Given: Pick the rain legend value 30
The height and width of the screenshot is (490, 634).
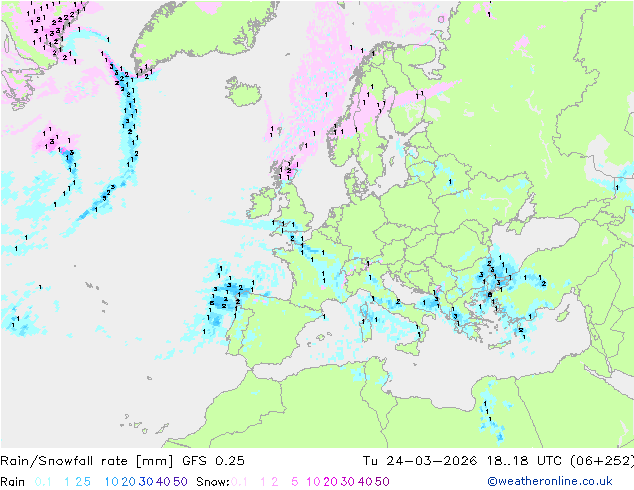Looking at the screenshot, I should click(x=146, y=482).
